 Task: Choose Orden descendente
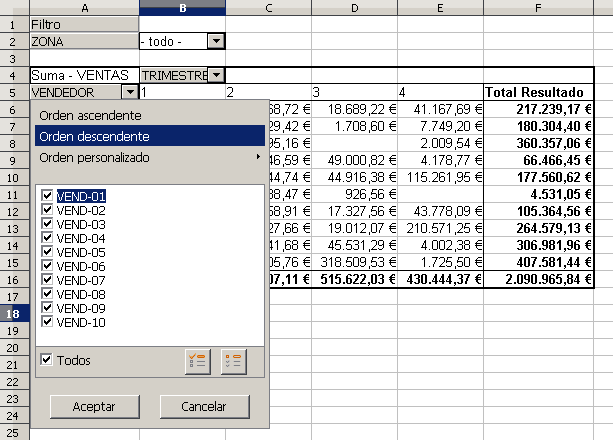[x=150, y=136]
